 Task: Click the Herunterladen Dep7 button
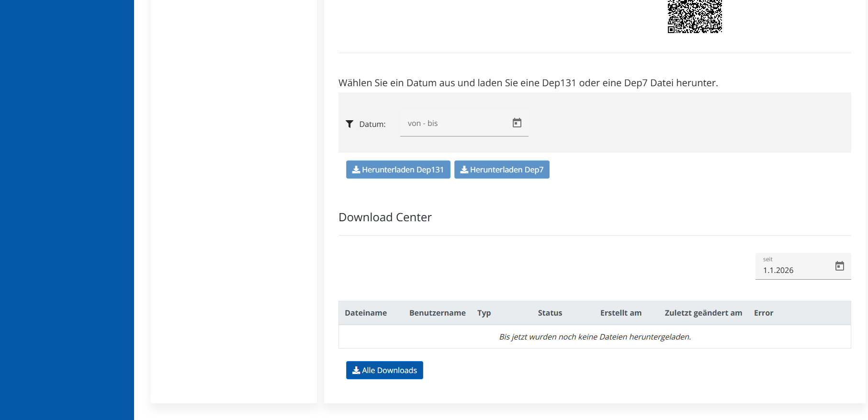(502, 170)
